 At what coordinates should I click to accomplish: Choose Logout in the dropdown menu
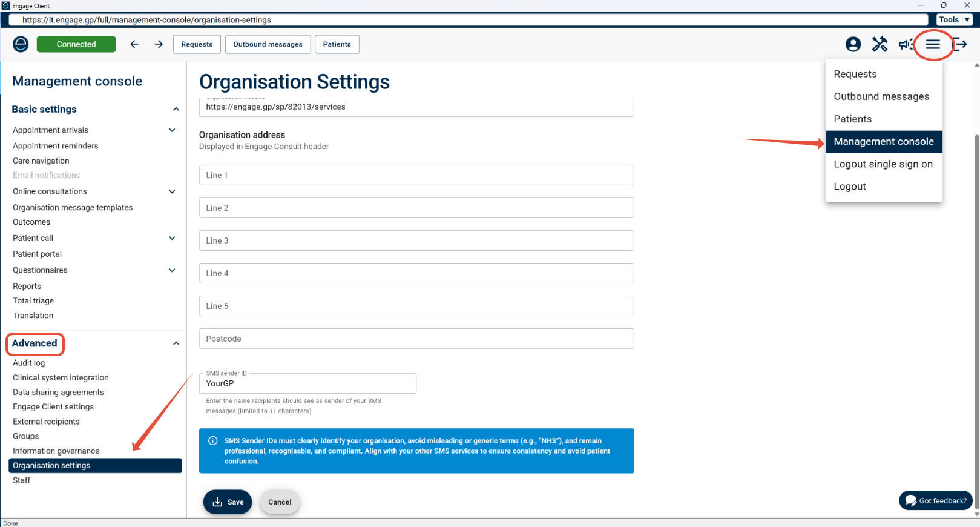pos(884,187)
